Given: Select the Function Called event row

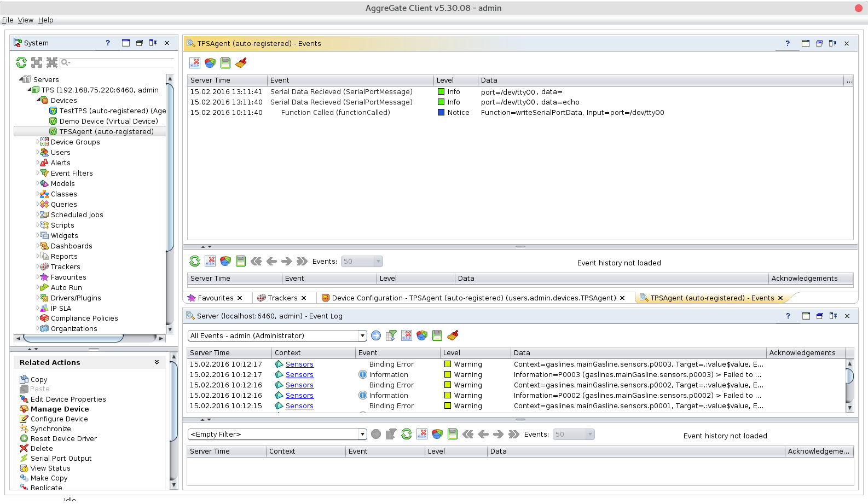Looking at the screenshot, I should click(520, 113).
